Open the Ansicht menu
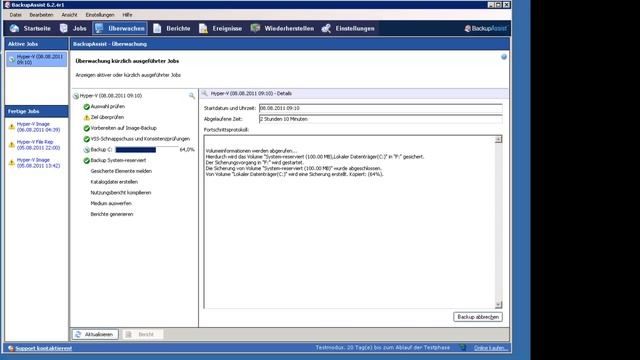The image size is (640, 360). click(69, 15)
